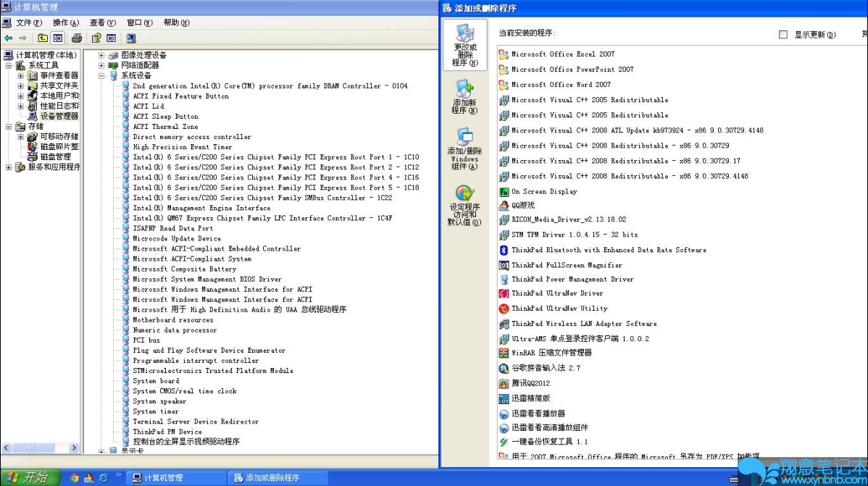
Task: Click the WinRAR 压缩文件管理器 icon
Action: (504, 353)
